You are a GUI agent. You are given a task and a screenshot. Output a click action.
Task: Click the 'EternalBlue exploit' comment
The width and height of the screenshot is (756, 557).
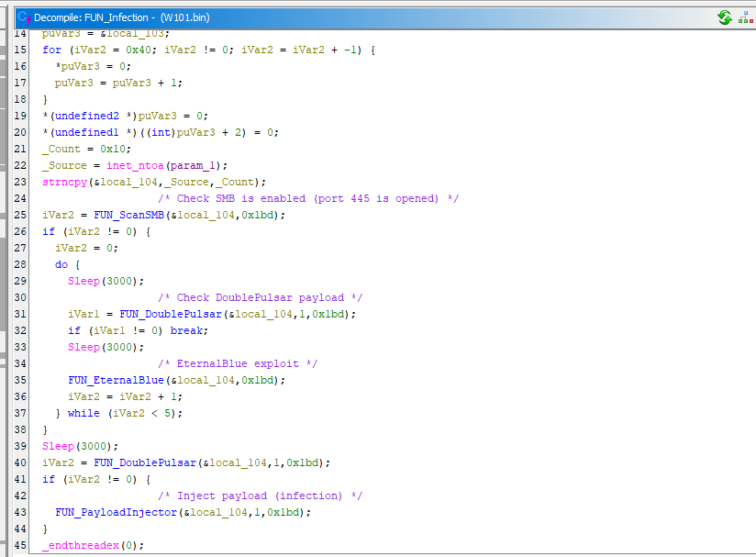(x=238, y=363)
